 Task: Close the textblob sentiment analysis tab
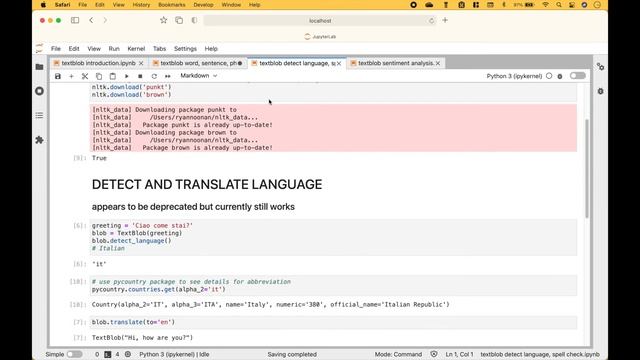click(438, 63)
